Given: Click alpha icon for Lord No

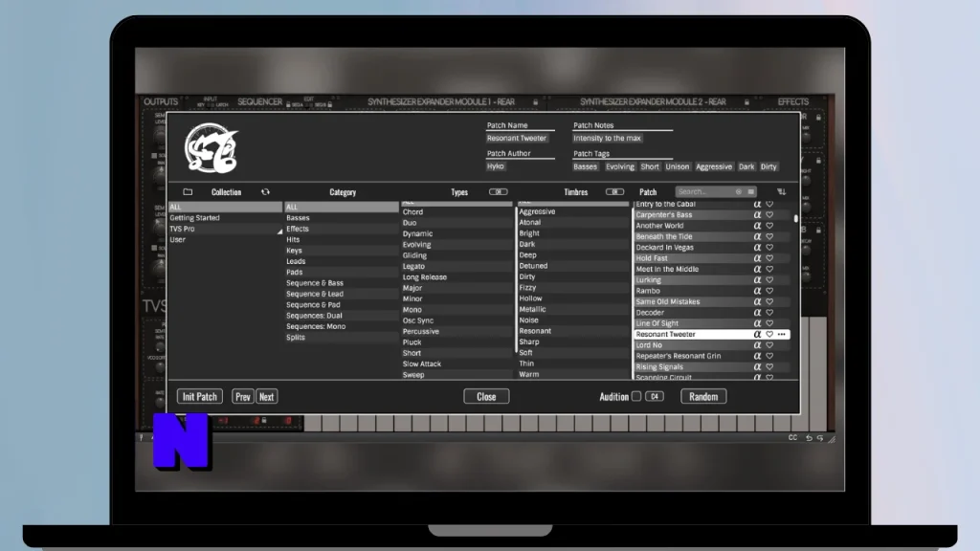Looking at the screenshot, I should click(x=757, y=344).
